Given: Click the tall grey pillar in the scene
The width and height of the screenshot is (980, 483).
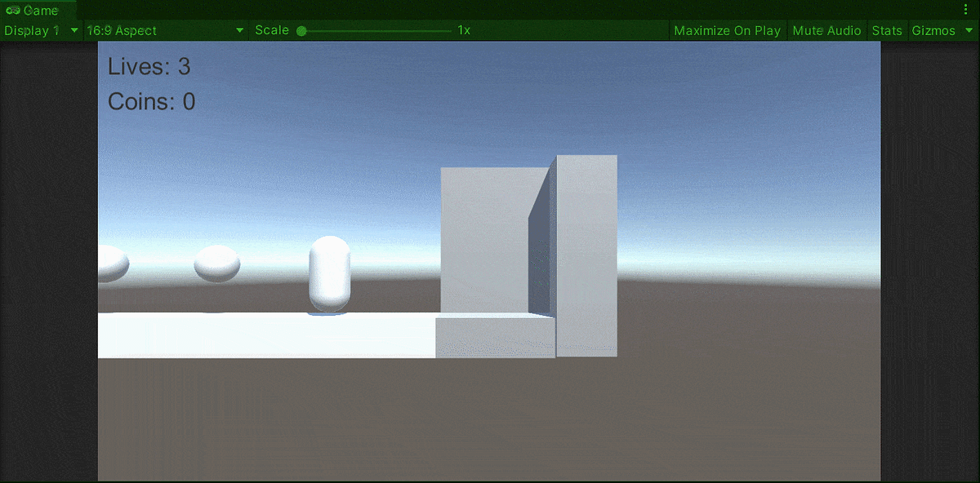Looking at the screenshot, I should tap(586, 253).
